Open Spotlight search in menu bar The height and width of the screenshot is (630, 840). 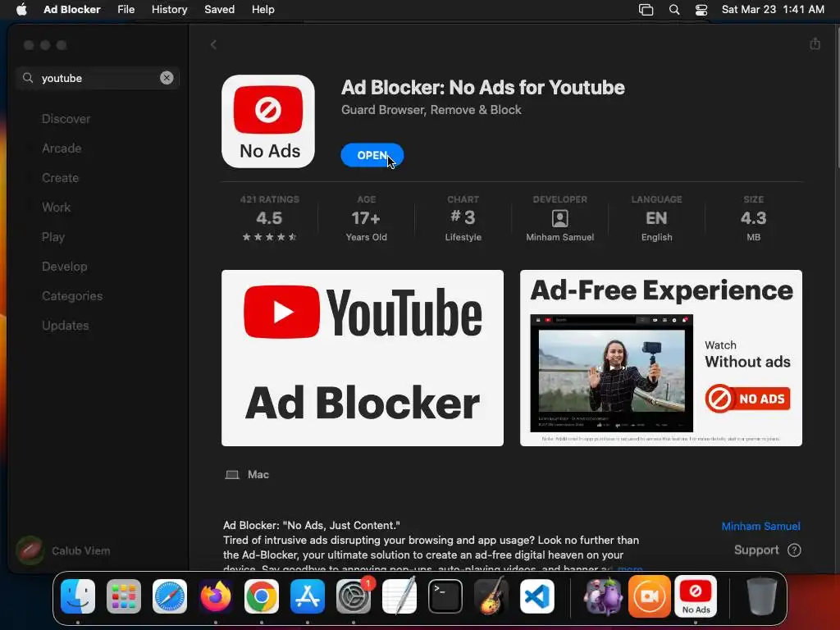tap(674, 10)
